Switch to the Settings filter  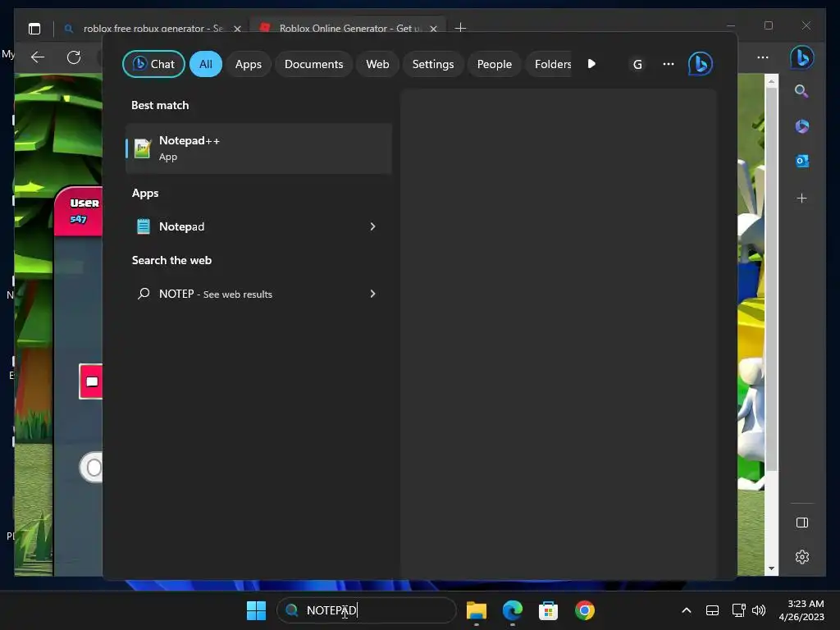pyautogui.click(x=433, y=64)
